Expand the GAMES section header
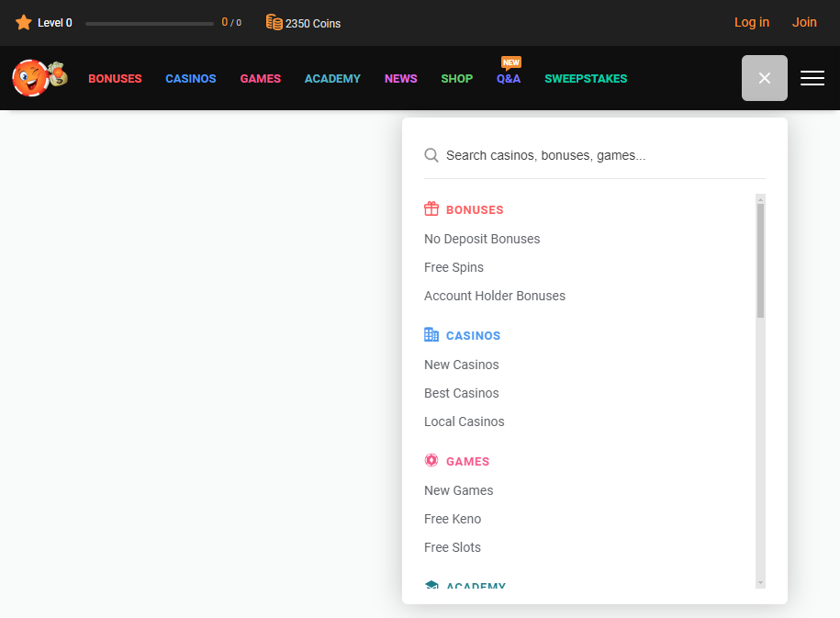Image resolution: width=840 pixels, height=618 pixels. (x=467, y=460)
